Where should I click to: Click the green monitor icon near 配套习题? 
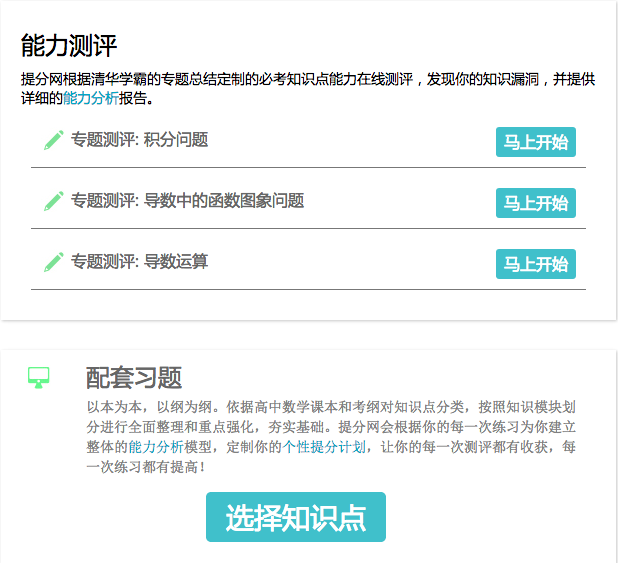[39, 377]
